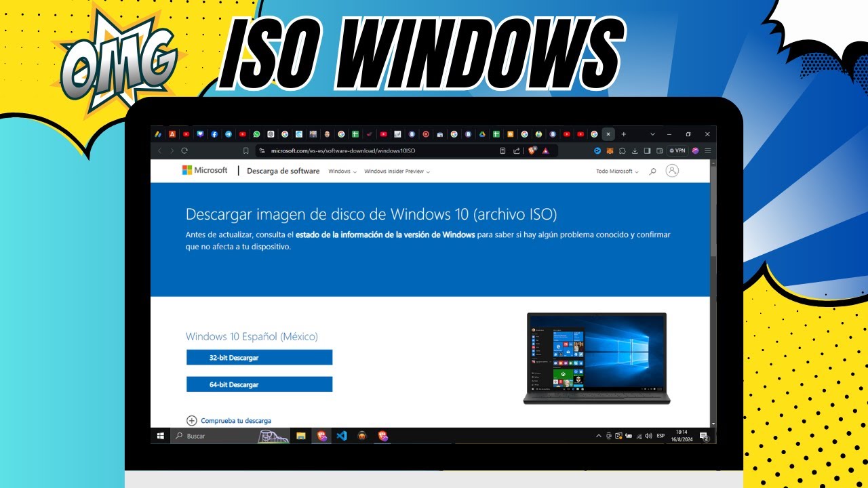Click the browser forward arrow
The width and height of the screenshot is (868, 488).
tap(172, 150)
